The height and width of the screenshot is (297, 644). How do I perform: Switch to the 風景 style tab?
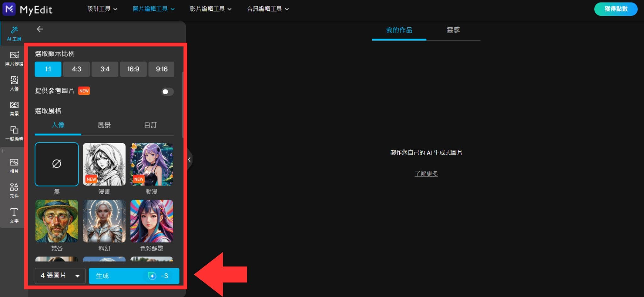click(x=104, y=125)
